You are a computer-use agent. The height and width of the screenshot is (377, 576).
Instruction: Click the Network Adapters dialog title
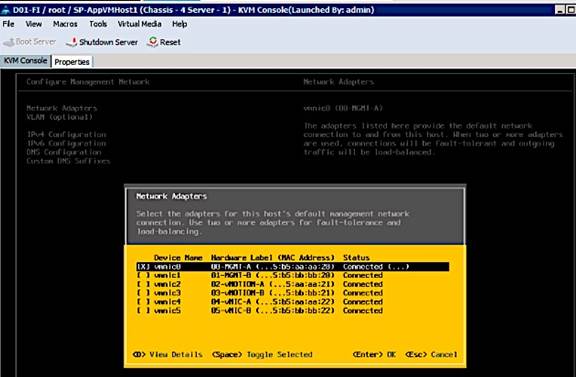(x=172, y=197)
